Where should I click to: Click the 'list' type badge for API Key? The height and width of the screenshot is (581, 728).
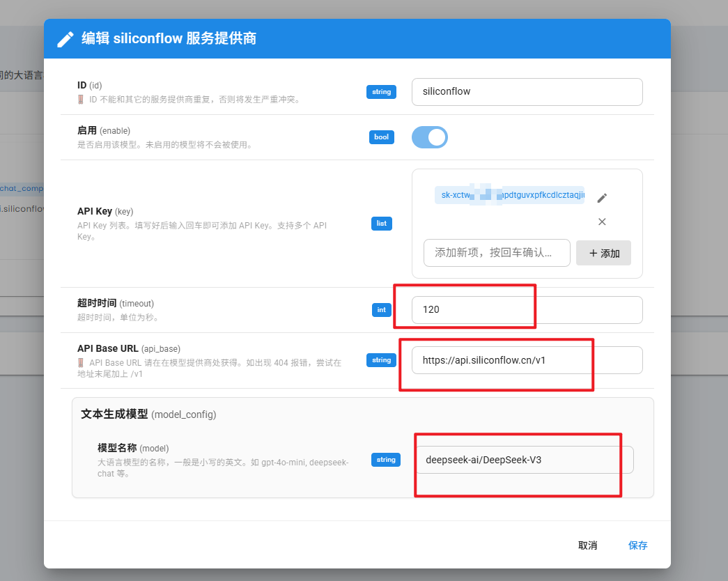tap(381, 224)
